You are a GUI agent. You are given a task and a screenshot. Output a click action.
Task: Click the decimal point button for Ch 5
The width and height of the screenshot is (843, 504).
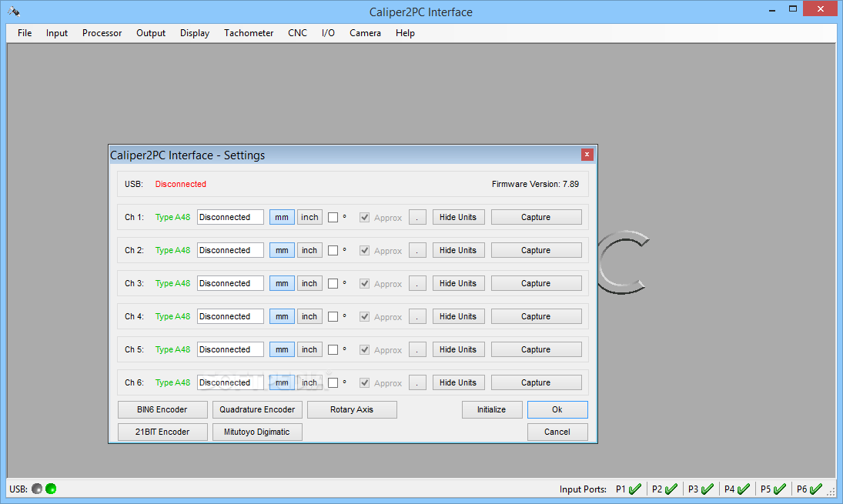click(418, 350)
